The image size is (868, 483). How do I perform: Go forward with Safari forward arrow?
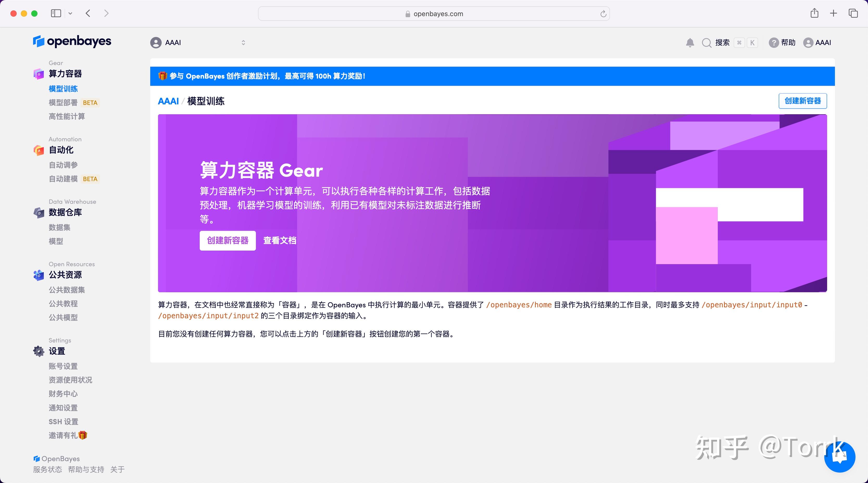[x=106, y=14]
